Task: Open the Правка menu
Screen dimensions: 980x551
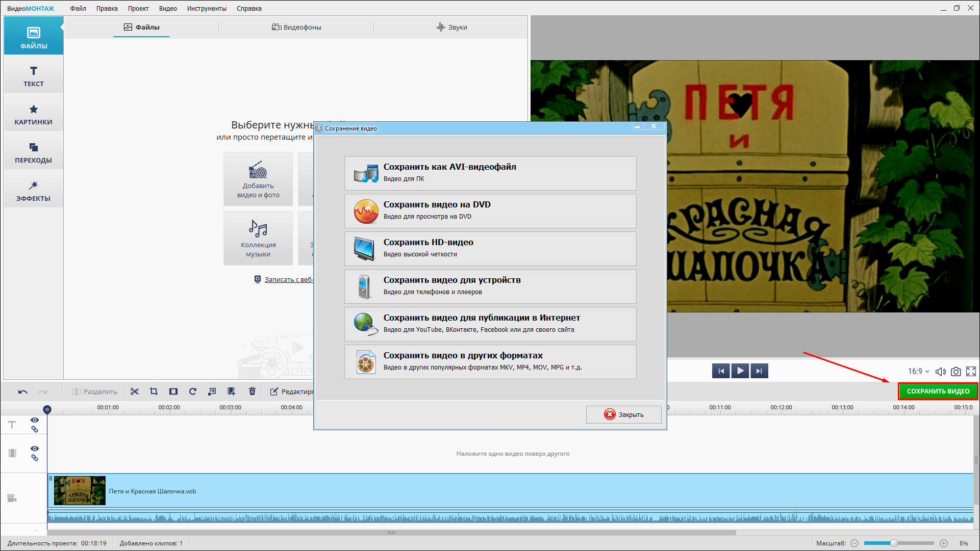Action: (107, 8)
